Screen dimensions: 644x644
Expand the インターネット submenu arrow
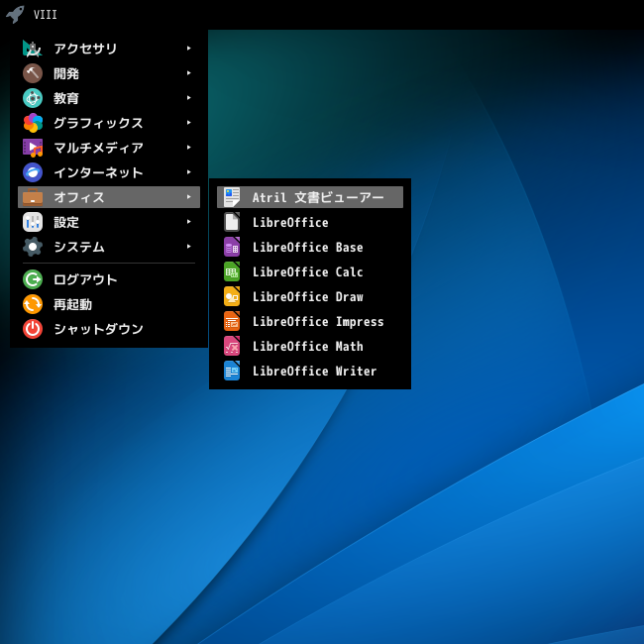188,171
